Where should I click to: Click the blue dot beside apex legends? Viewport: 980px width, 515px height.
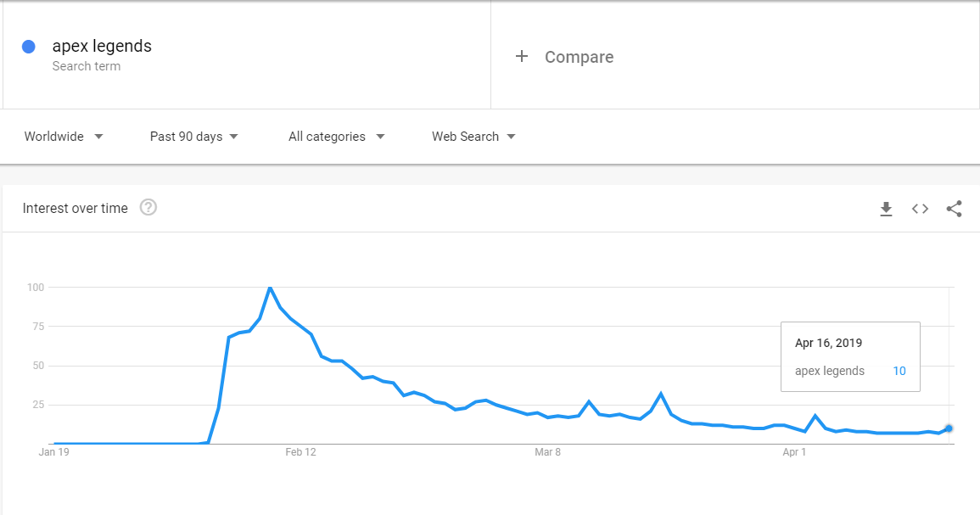[29, 47]
